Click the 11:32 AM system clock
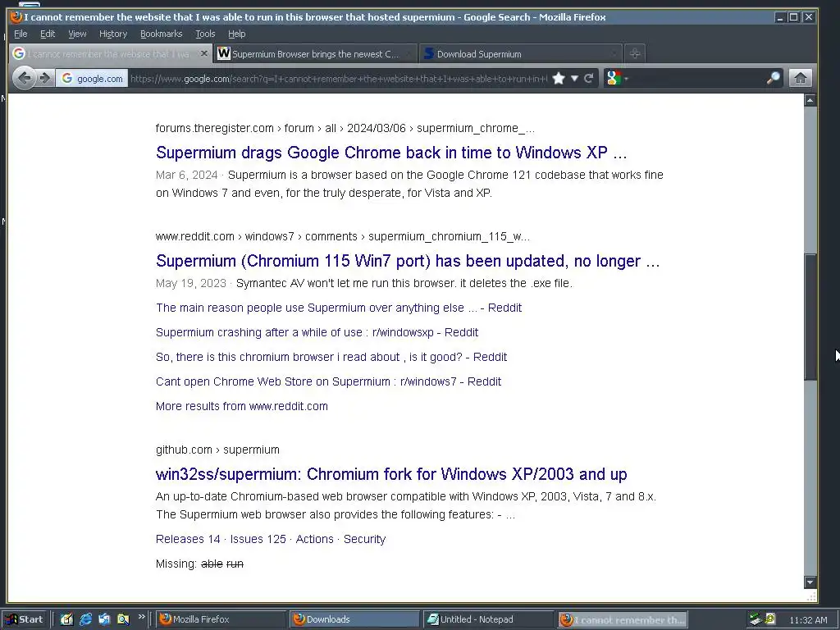Viewport: 840px width, 630px height. [808, 620]
